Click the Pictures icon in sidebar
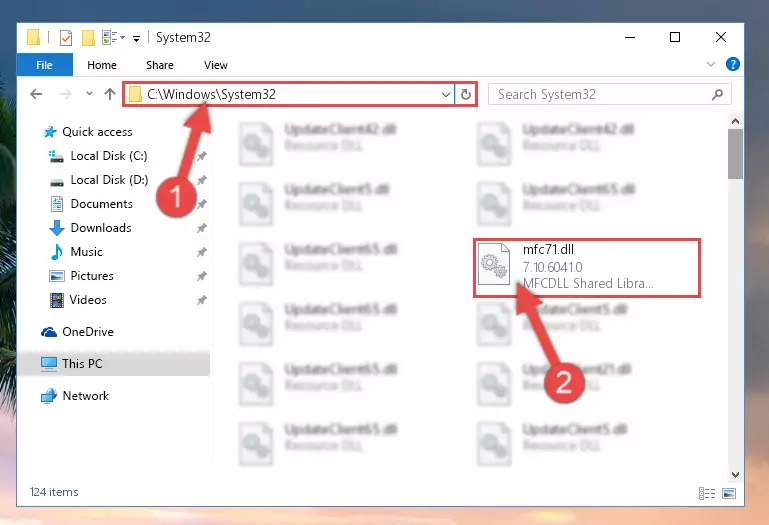 57,276
